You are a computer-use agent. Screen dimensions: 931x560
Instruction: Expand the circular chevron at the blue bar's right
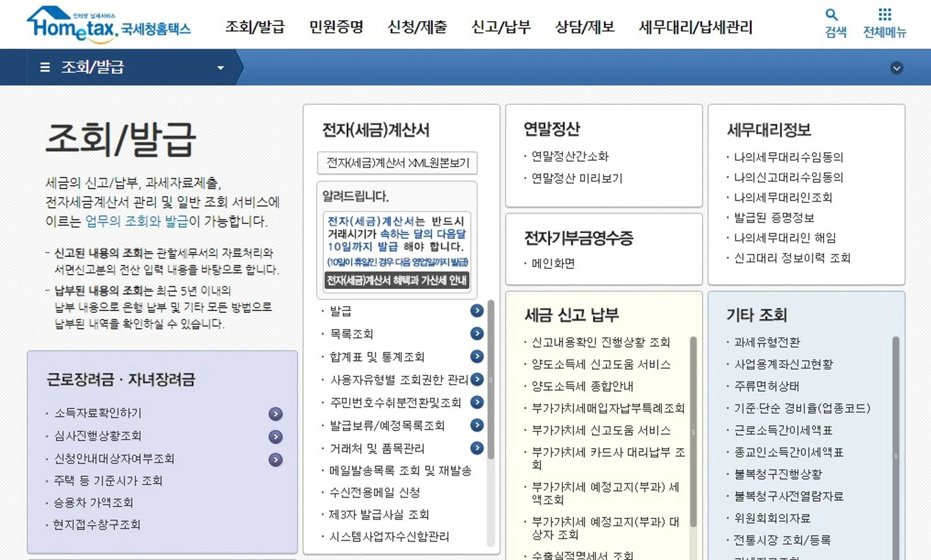click(897, 67)
